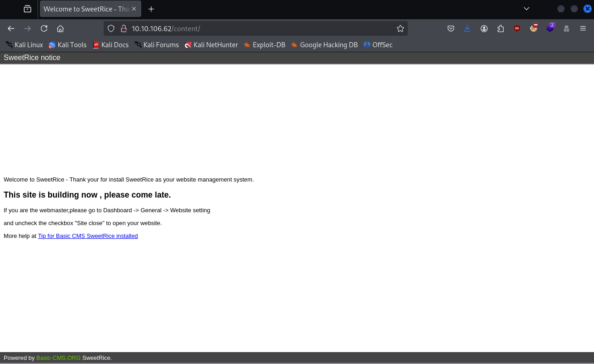Open the Firefox application hamburger menu
This screenshot has height=364, width=594.
(x=583, y=28)
